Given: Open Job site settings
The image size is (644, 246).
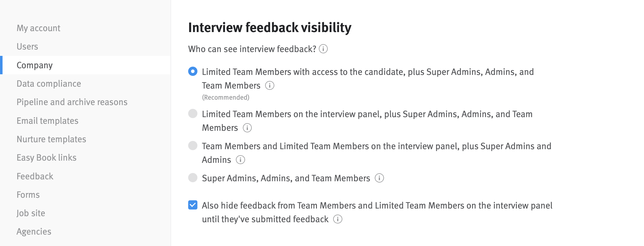Looking at the screenshot, I should [x=31, y=213].
